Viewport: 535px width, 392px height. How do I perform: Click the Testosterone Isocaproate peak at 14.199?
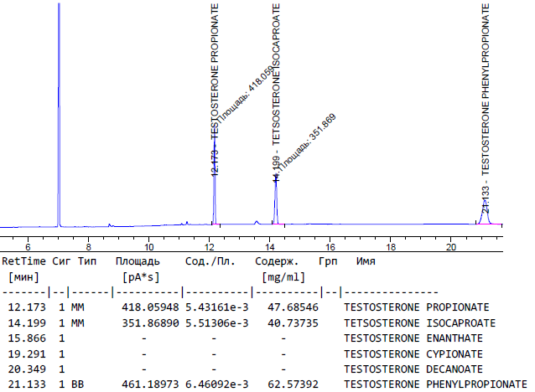[x=275, y=201]
